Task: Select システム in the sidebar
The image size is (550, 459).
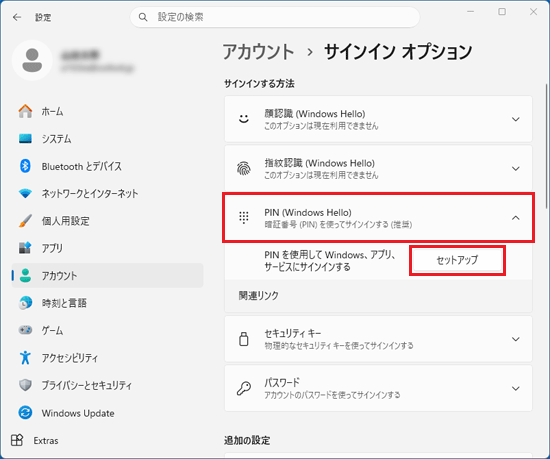Action: [x=107, y=139]
